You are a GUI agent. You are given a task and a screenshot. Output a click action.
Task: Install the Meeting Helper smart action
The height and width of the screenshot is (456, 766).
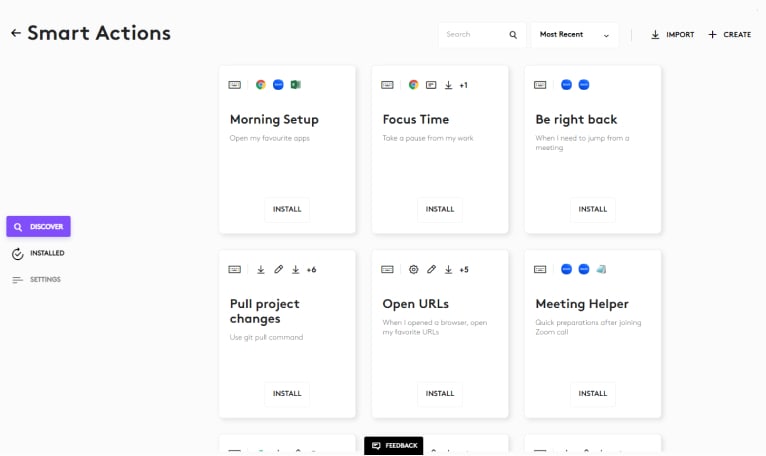pos(593,393)
